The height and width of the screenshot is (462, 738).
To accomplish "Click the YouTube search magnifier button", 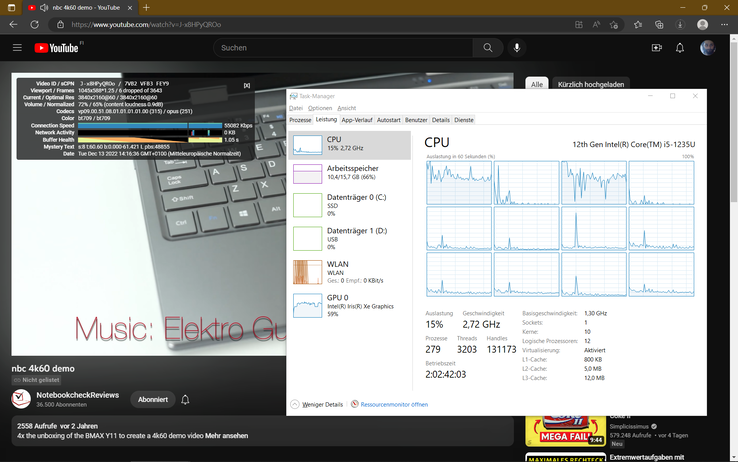I will click(x=488, y=48).
